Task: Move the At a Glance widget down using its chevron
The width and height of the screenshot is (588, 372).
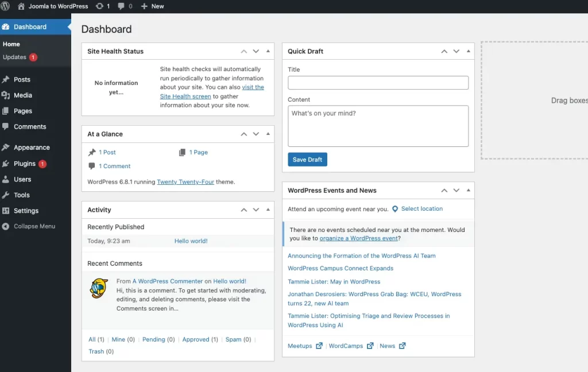Action: coord(256,134)
